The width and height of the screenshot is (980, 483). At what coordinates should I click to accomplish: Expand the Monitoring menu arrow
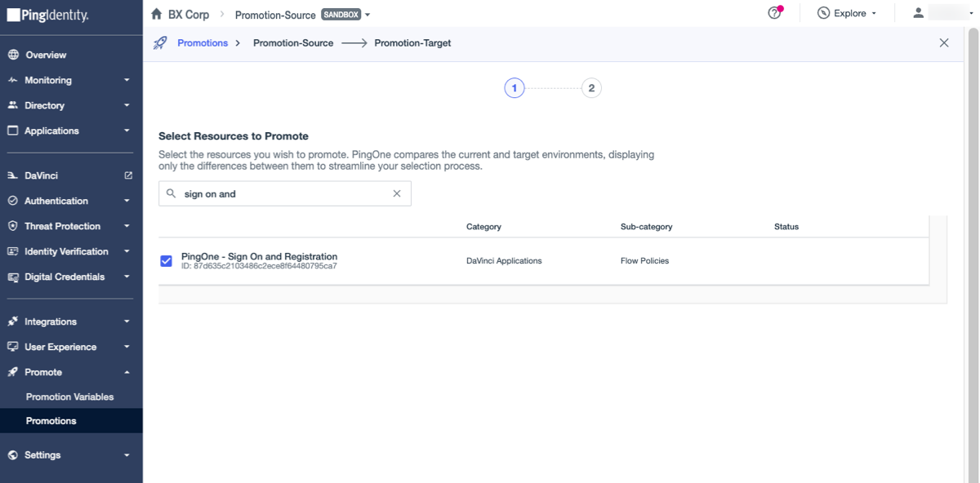tap(127, 80)
